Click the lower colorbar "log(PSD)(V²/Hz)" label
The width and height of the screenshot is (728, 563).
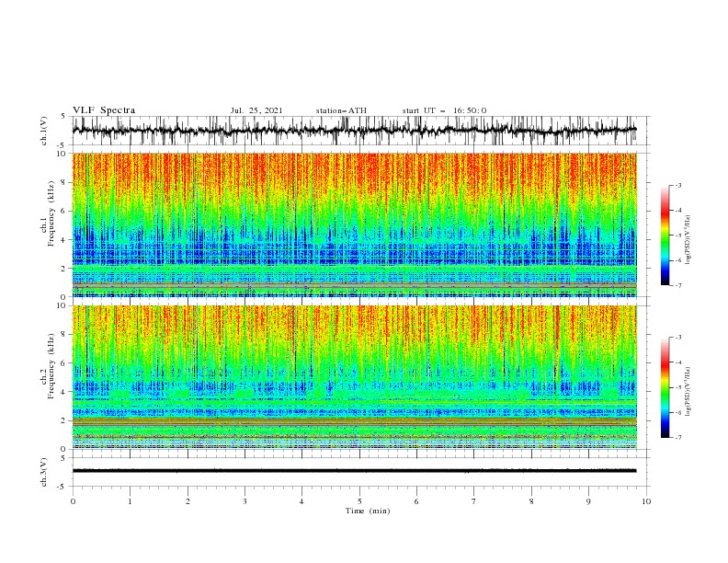coord(688,392)
